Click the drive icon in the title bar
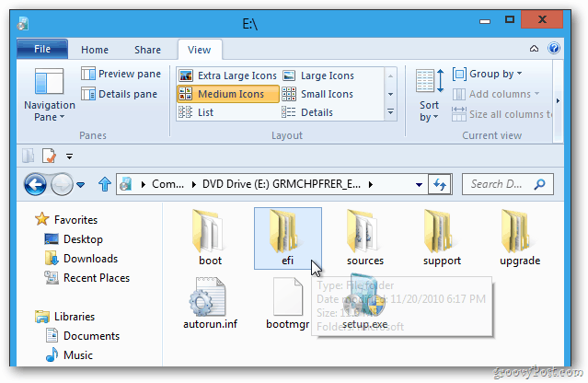Screen dimensions: 588x383 coord(23,24)
